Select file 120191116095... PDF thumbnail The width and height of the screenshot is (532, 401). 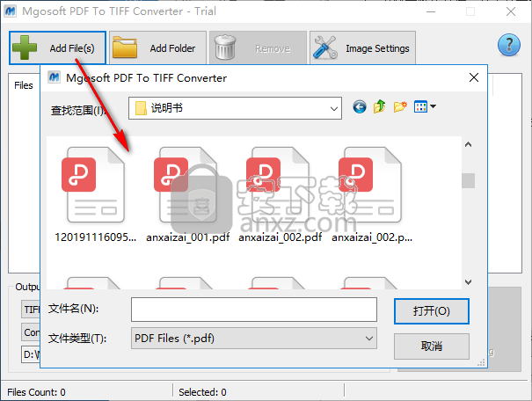coord(95,195)
